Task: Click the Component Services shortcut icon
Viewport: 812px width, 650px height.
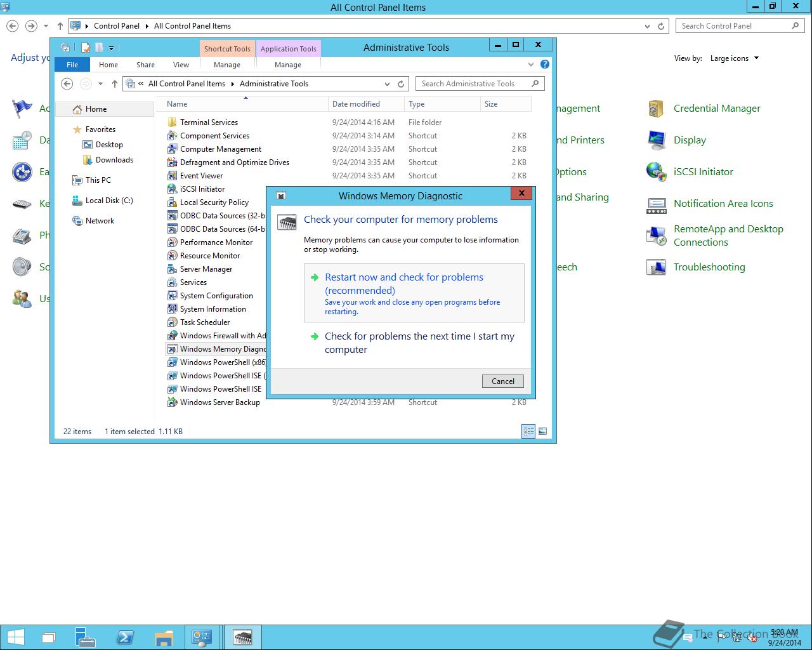Action: click(x=172, y=136)
